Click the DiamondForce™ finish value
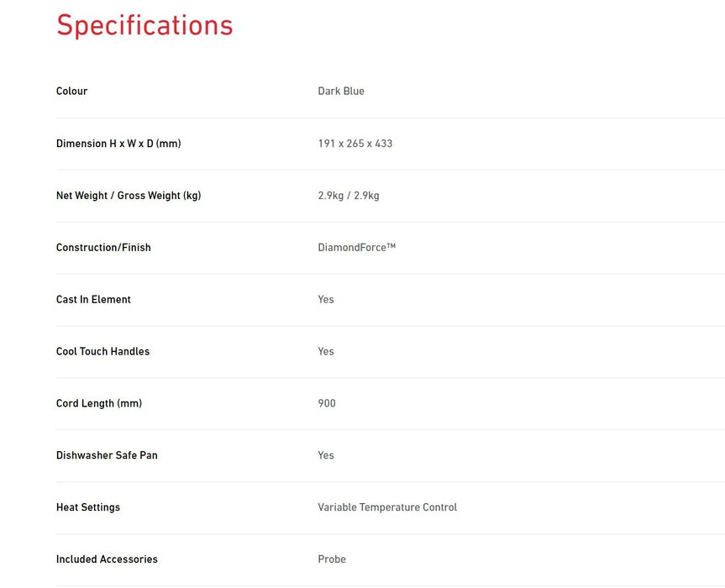This screenshot has height=588, width=725. [357, 248]
